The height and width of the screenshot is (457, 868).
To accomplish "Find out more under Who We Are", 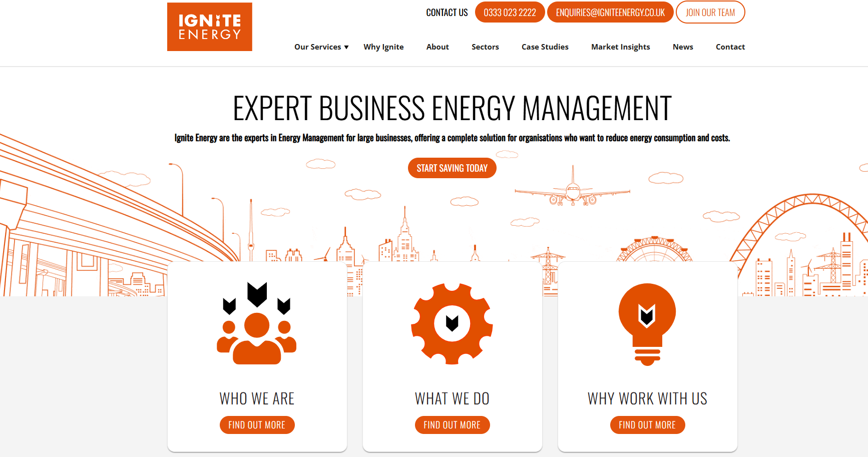I will coord(257,425).
